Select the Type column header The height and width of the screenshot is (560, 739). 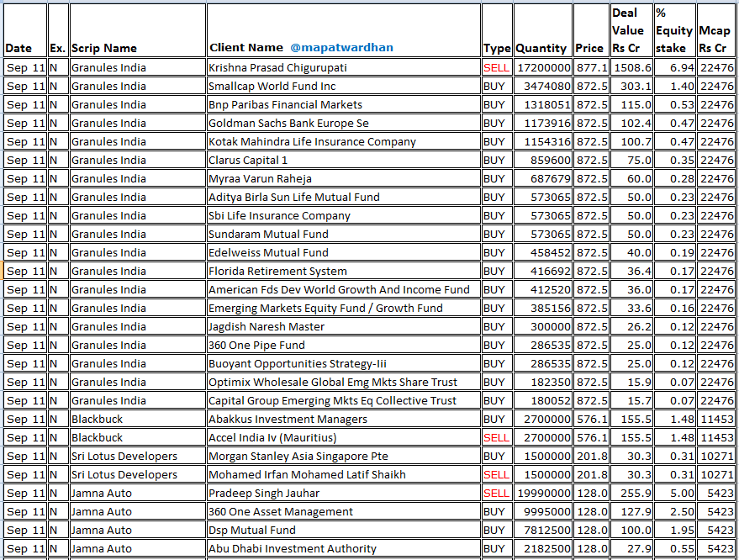(x=497, y=30)
